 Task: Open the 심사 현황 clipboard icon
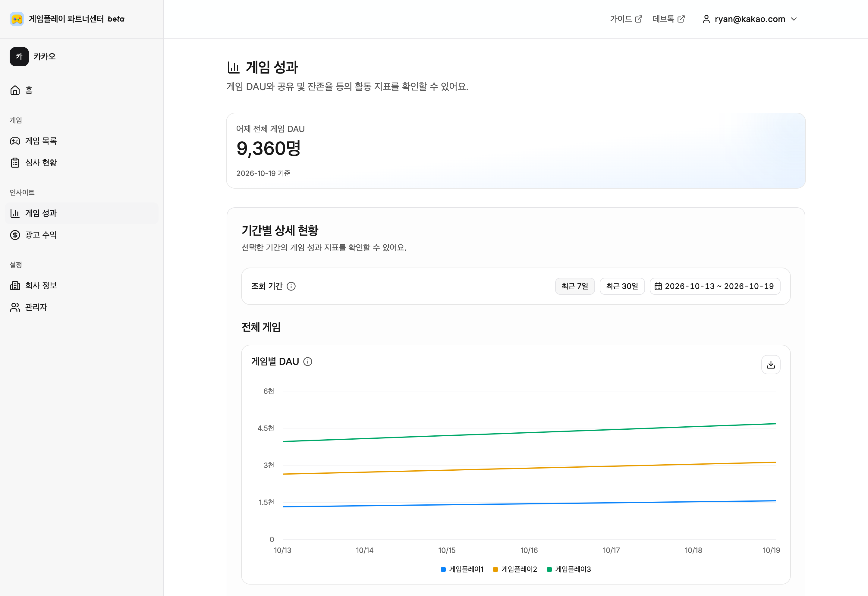coord(15,163)
